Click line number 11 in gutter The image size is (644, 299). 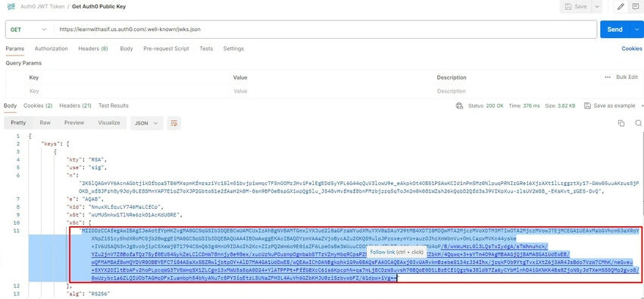(17, 231)
